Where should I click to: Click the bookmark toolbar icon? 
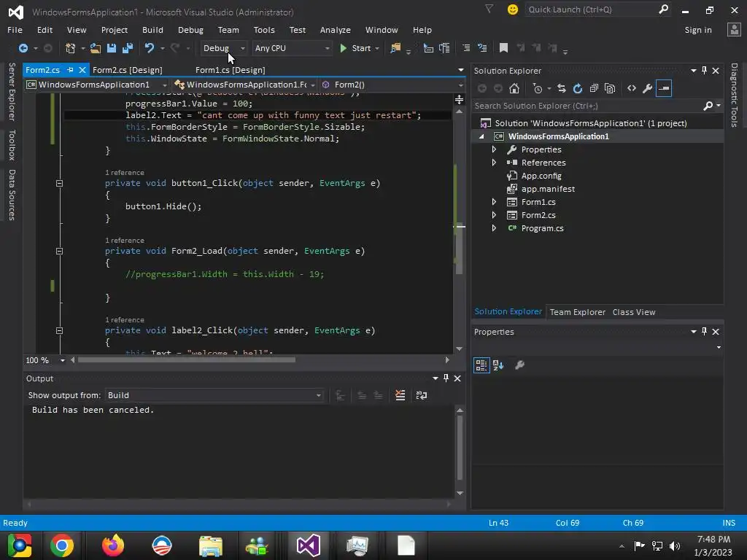[503, 48]
